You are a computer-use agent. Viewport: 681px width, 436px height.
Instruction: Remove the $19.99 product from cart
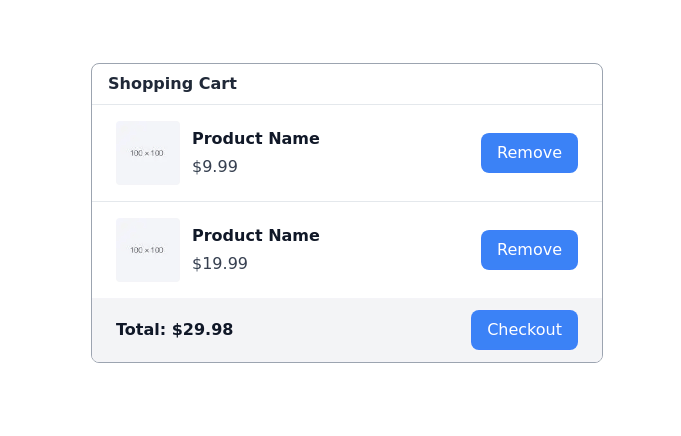click(x=529, y=250)
